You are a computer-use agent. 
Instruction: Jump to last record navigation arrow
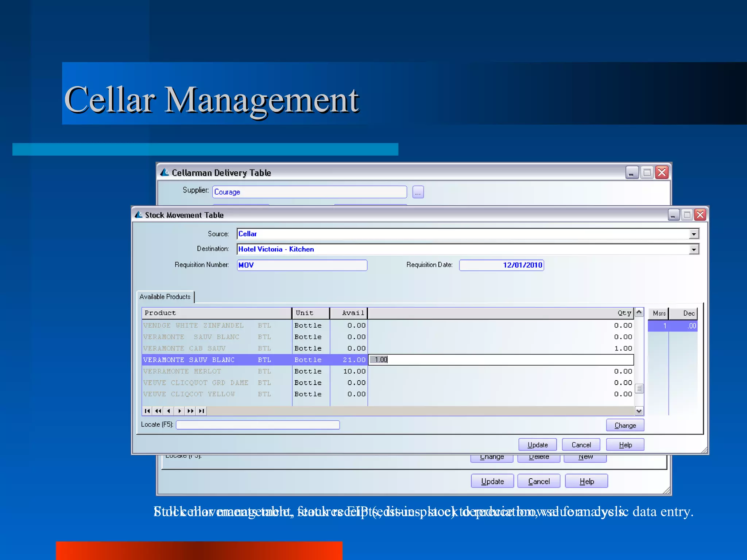pos(201,411)
